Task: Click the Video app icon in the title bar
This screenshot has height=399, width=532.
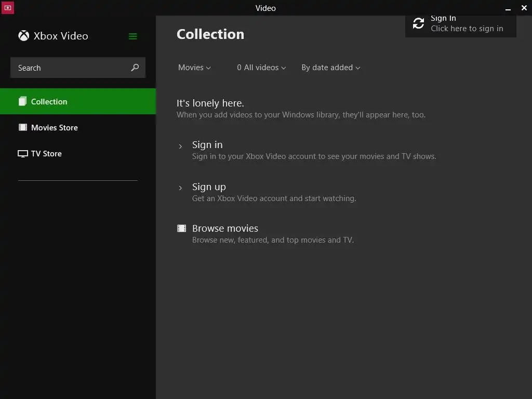Action: 7,8
